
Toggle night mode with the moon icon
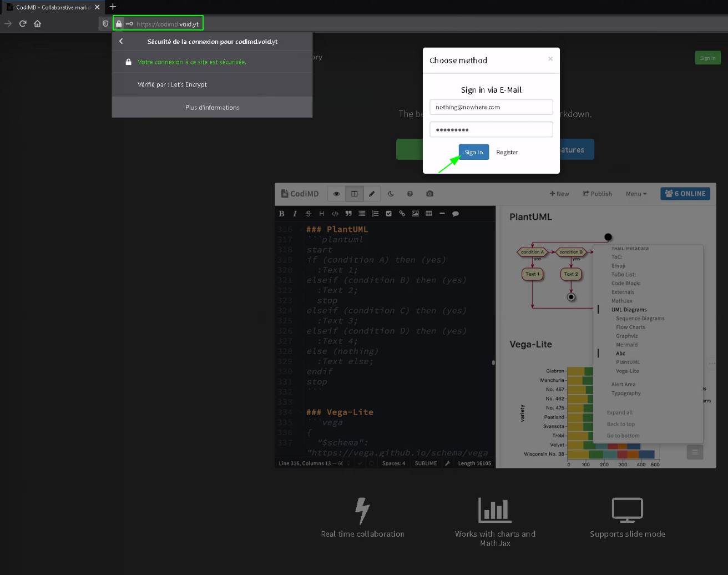pyautogui.click(x=391, y=194)
